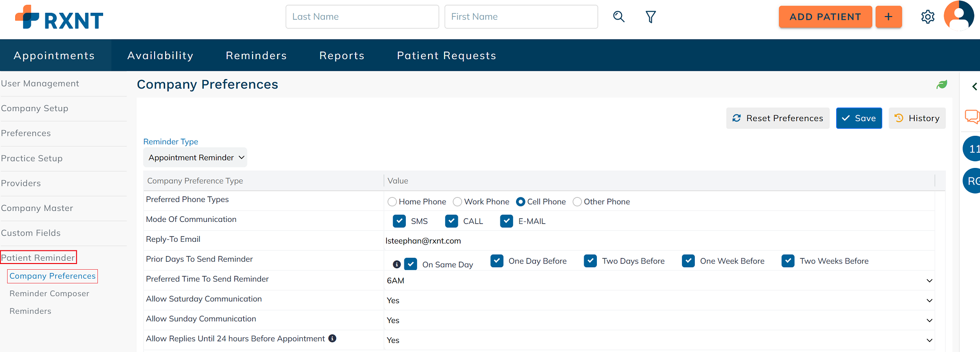
Task: Click the blue 11 notification badge
Action: [x=972, y=149]
